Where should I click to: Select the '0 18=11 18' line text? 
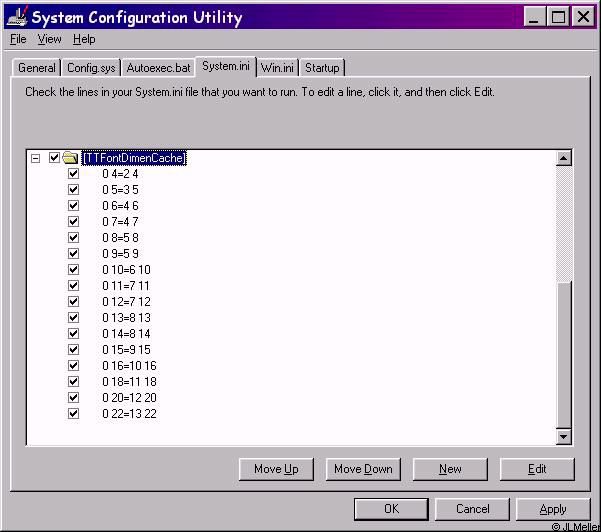click(x=130, y=382)
